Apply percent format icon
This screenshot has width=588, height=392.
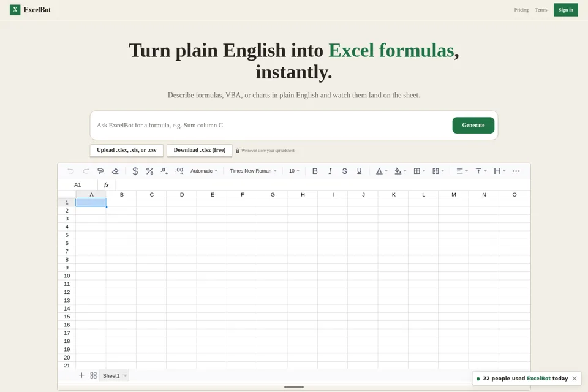tap(149, 171)
